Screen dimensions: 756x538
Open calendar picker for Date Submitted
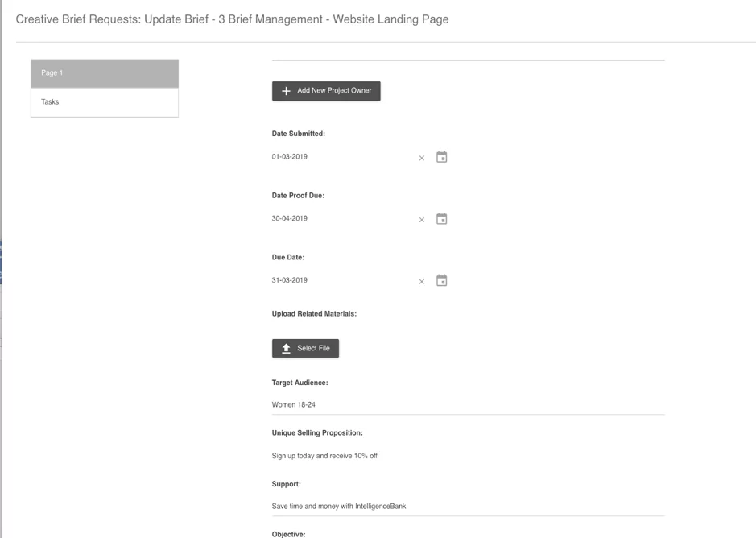click(442, 157)
